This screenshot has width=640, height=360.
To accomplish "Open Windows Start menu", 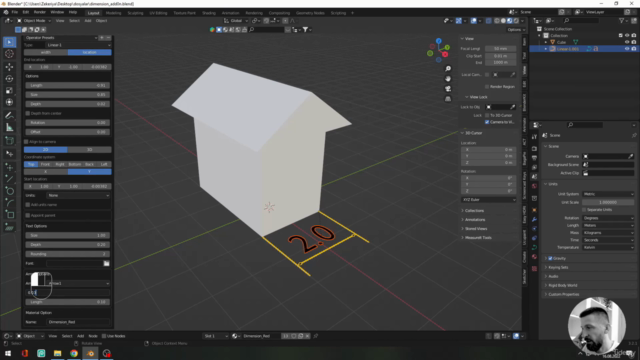I will 8,353.
